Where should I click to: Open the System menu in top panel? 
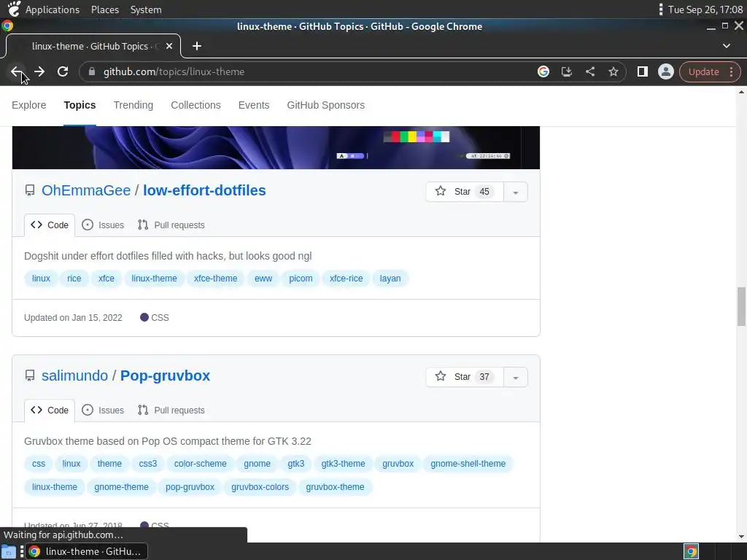point(146,9)
